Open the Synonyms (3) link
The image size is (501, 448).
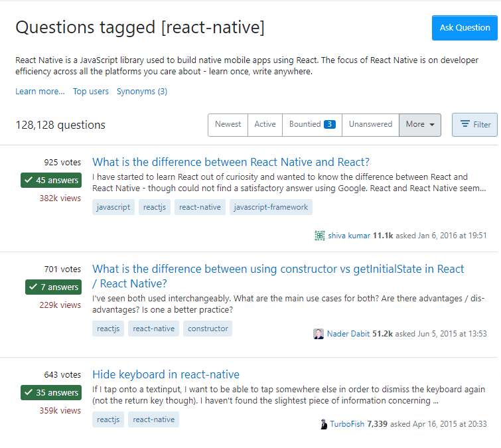142,92
